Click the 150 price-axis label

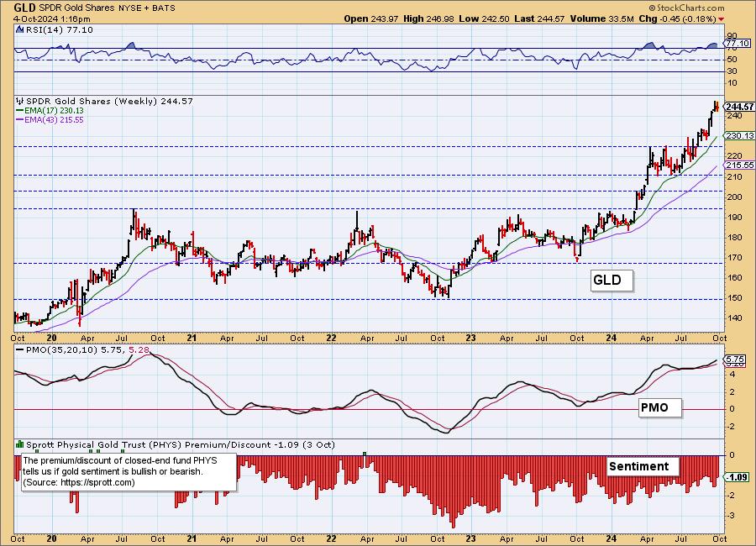[734, 297]
